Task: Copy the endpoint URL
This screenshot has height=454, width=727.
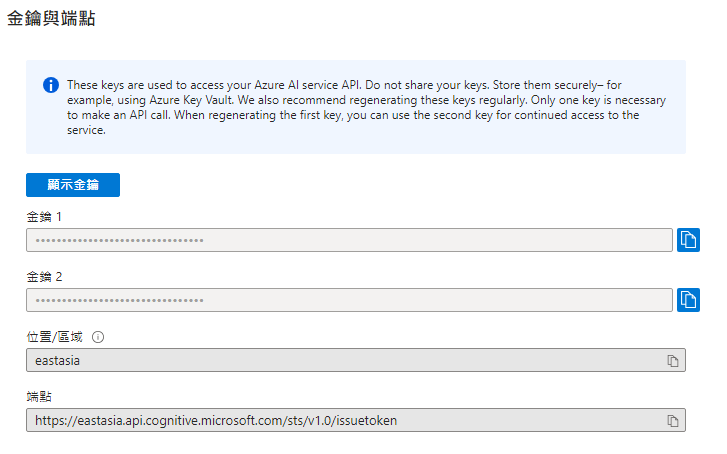Action: [x=673, y=420]
